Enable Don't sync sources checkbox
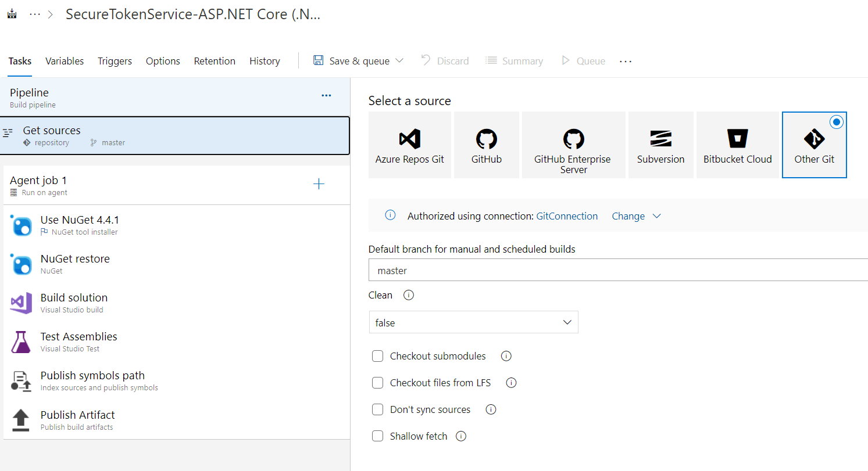Screen dimensions: 868x471 (x=378, y=409)
